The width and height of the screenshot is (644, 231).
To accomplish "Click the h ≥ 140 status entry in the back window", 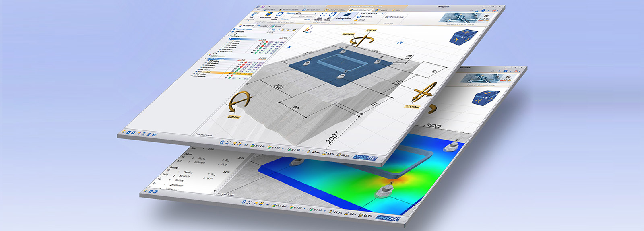I will coord(279,206).
